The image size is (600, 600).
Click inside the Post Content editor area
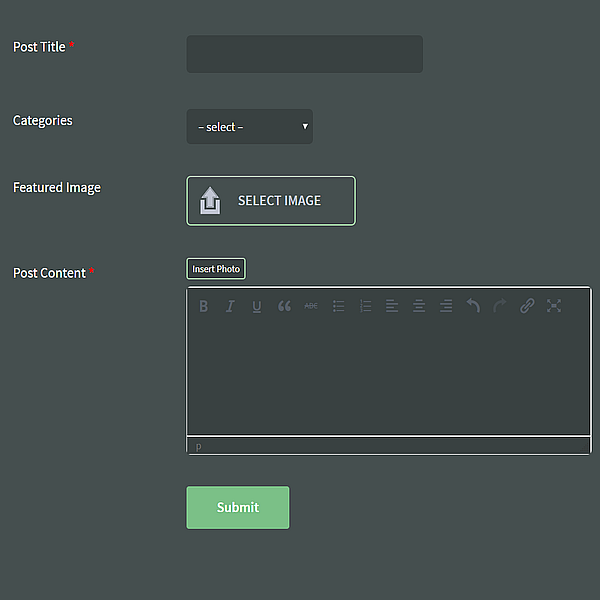(x=388, y=378)
